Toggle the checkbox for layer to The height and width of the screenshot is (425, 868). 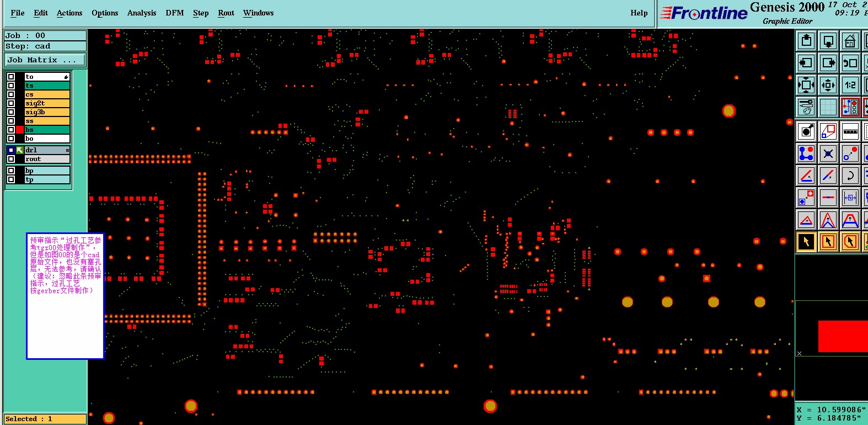[x=11, y=77]
